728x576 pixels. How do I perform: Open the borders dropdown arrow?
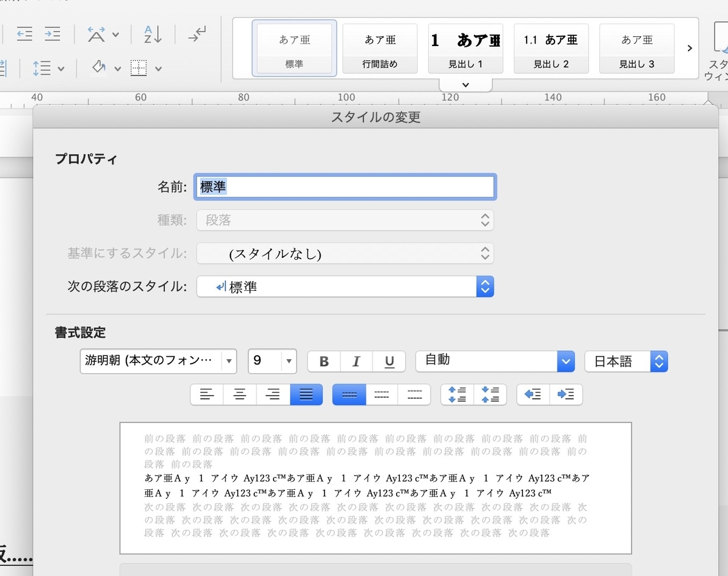(158, 69)
